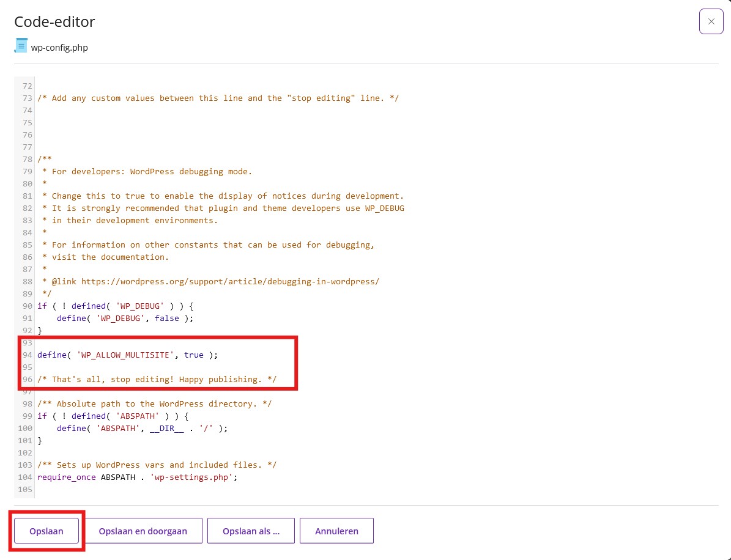This screenshot has width=731, height=560.
Task: Cancel editing with the Annuleren button
Action: pos(336,531)
